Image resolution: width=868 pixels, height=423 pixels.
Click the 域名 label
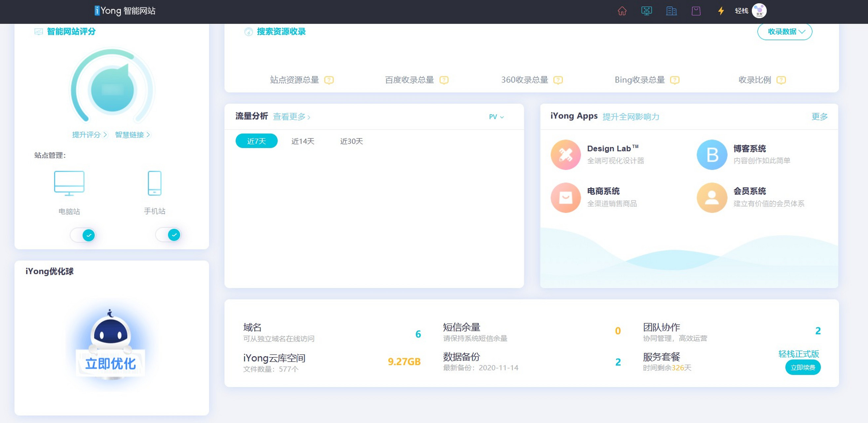click(x=252, y=327)
